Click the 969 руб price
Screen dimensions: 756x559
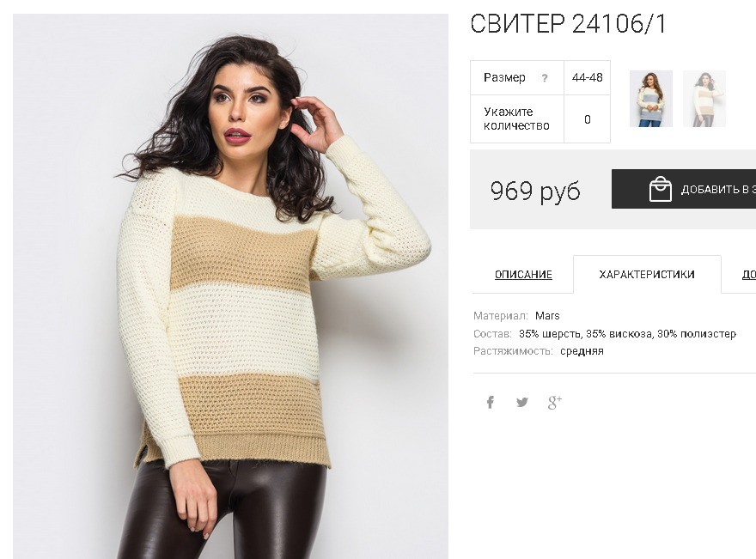tap(534, 191)
